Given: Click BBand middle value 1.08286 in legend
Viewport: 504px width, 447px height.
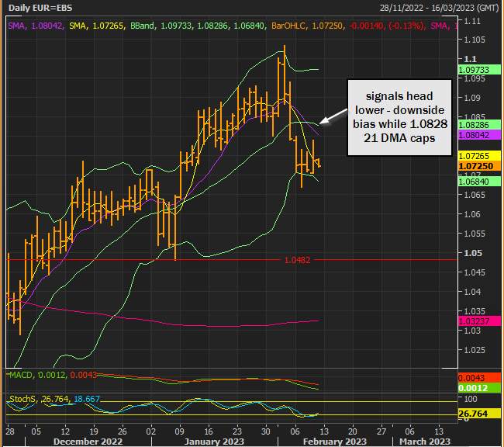Looking at the screenshot, I should click(x=212, y=26).
